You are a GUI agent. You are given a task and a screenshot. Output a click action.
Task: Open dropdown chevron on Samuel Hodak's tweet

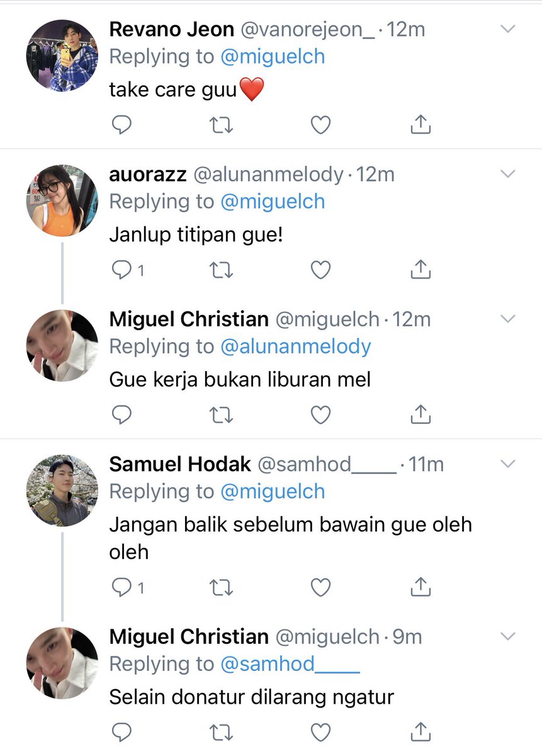(507, 464)
